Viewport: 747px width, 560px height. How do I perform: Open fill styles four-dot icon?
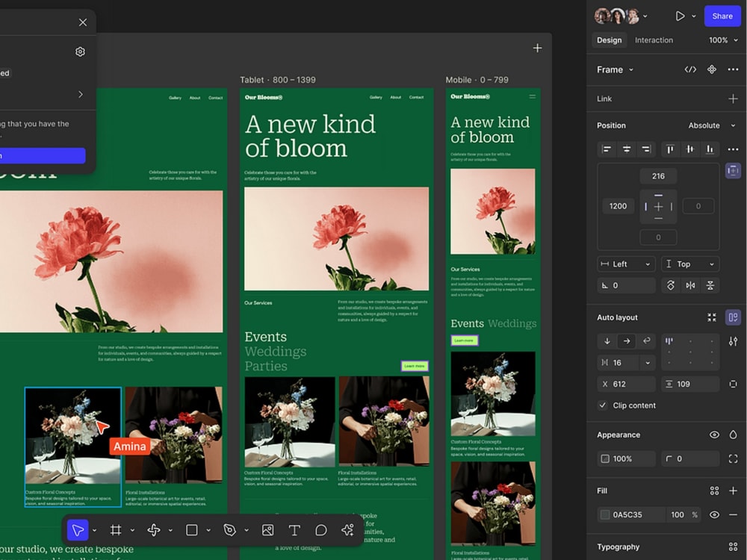coord(714,491)
